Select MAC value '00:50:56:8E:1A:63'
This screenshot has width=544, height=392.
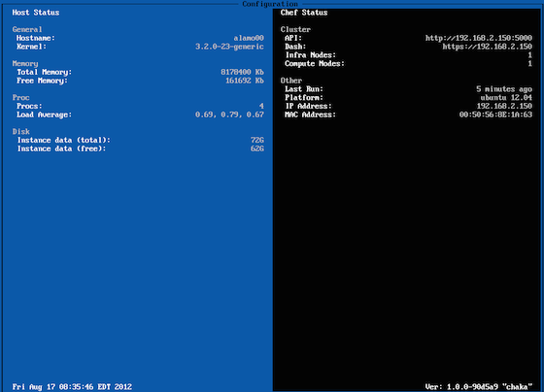tap(495, 114)
